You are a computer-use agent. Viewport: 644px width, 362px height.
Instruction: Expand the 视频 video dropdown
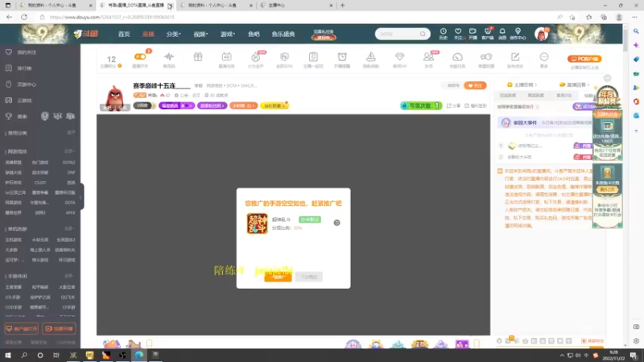click(x=200, y=34)
